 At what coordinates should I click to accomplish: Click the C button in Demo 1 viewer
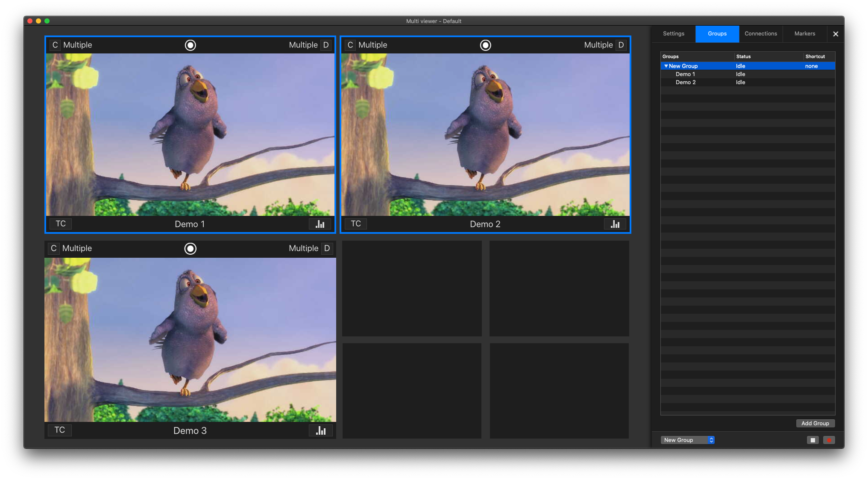coord(55,45)
